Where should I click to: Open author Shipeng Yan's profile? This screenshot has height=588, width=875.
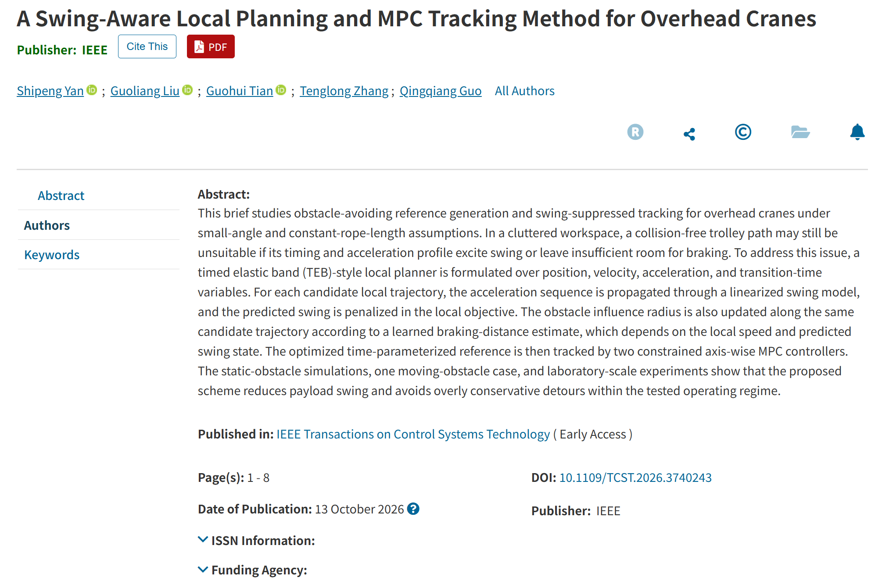click(50, 91)
